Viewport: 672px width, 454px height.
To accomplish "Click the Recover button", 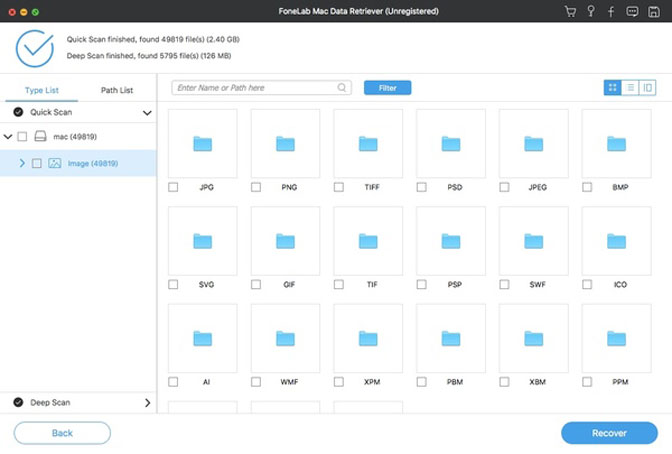I will click(609, 433).
